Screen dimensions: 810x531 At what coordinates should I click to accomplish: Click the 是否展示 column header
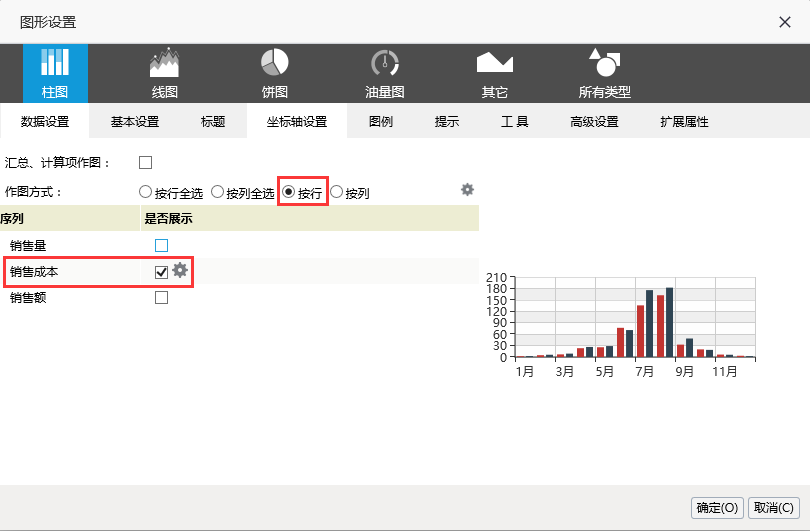point(310,218)
